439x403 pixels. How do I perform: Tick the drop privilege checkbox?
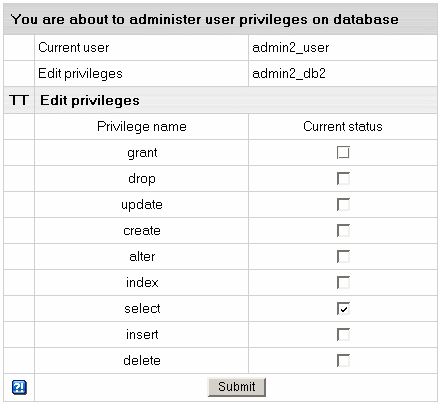[343, 178]
